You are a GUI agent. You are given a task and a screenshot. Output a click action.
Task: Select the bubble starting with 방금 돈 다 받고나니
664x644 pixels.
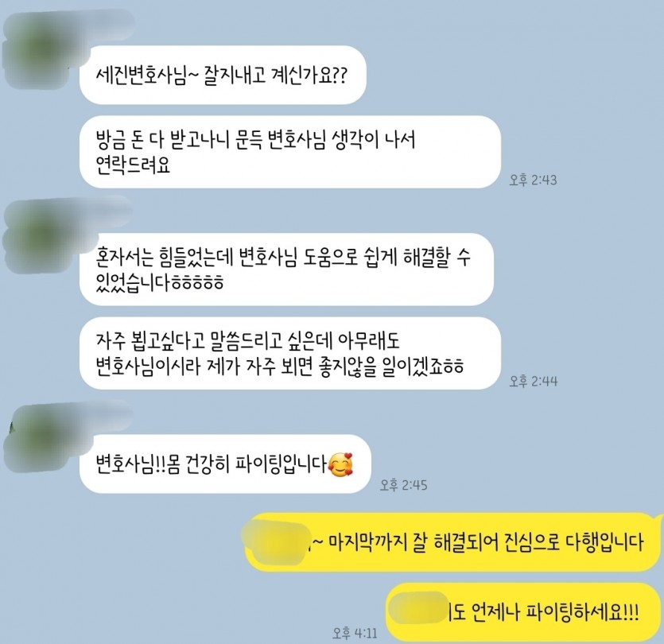tap(290, 152)
